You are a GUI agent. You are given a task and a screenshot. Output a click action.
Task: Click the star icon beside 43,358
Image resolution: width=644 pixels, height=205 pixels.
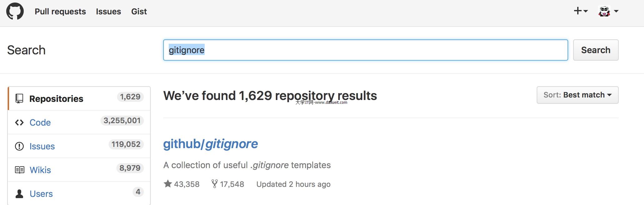point(168,184)
